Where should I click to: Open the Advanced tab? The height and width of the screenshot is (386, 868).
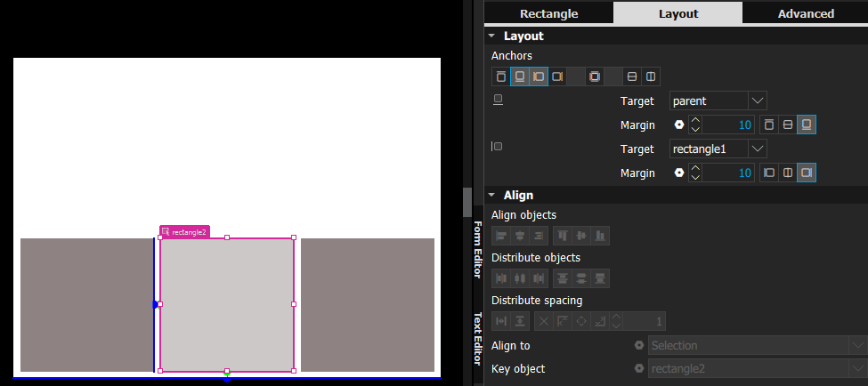click(x=805, y=13)
